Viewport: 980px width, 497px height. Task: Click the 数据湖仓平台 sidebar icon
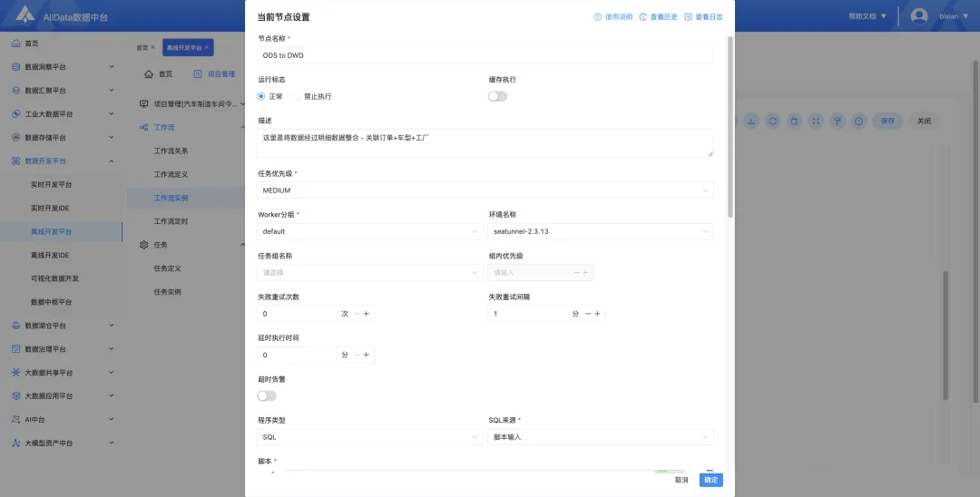pyautogui.click(x=16, y=326)
